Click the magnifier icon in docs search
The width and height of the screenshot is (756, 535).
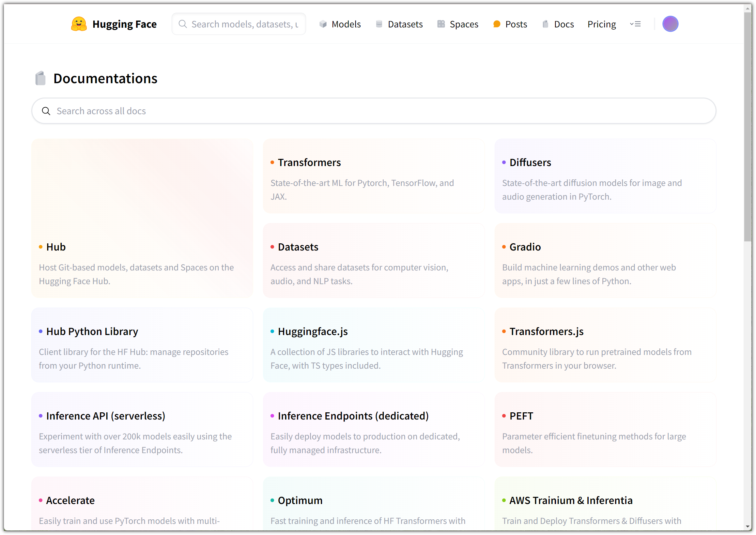[x=46, y=111]
